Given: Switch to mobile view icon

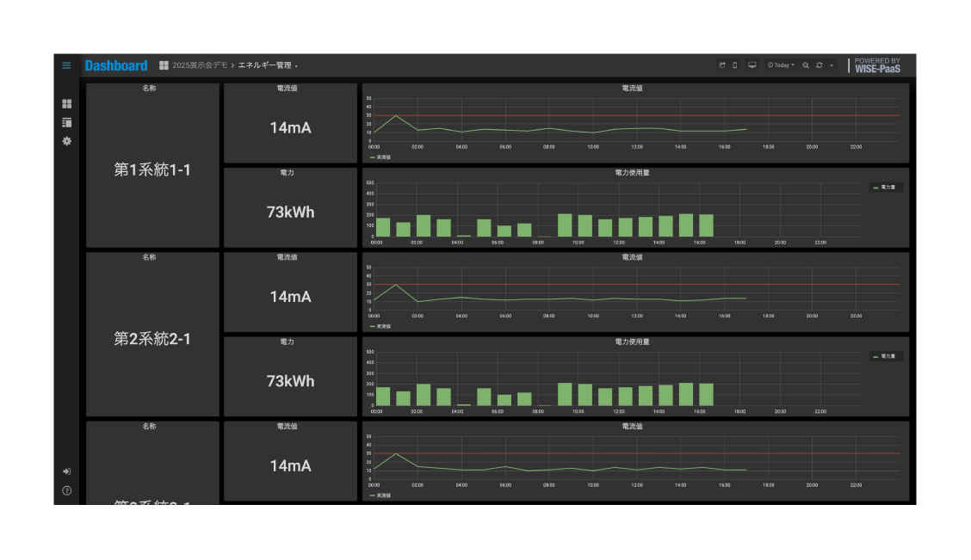Looking at the screenshot, I should pyautogui.click(x=735, y=65).
